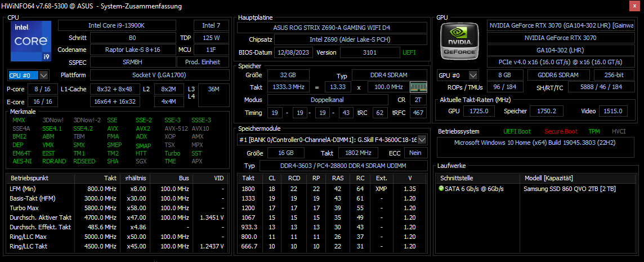
Task: Click the NVIDIA GeForce logo
Action: click(459, 41)
